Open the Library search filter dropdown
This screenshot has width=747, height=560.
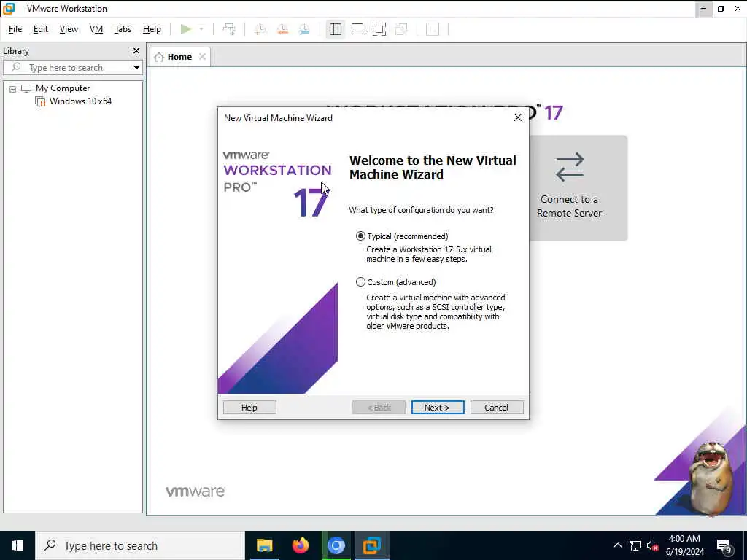[x=136, y=68]
